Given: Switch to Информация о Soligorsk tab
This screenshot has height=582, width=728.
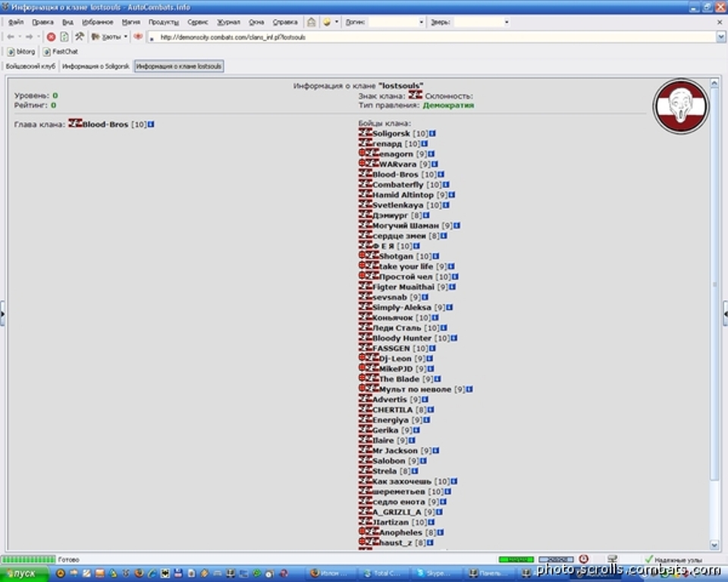Looking at the screenshot, I should point(96,67).
